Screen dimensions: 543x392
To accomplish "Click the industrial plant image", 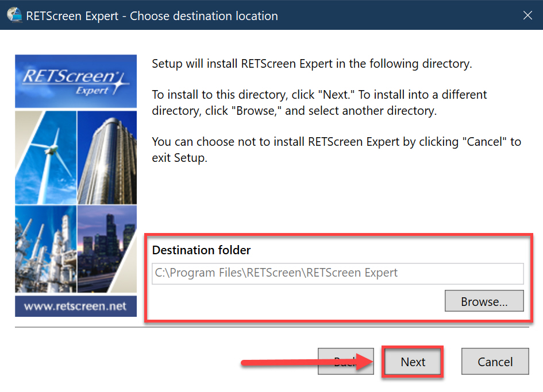I will click(46, 249).
